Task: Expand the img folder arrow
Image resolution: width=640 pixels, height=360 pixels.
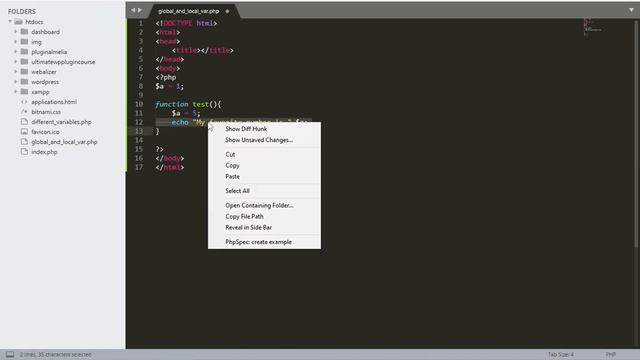Action: [x=16, y=42]
